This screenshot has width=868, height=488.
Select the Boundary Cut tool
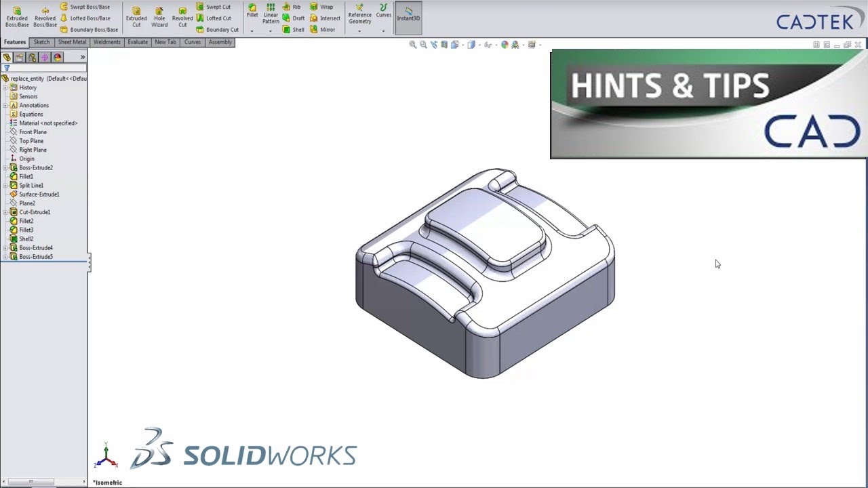tap(218, 30)
